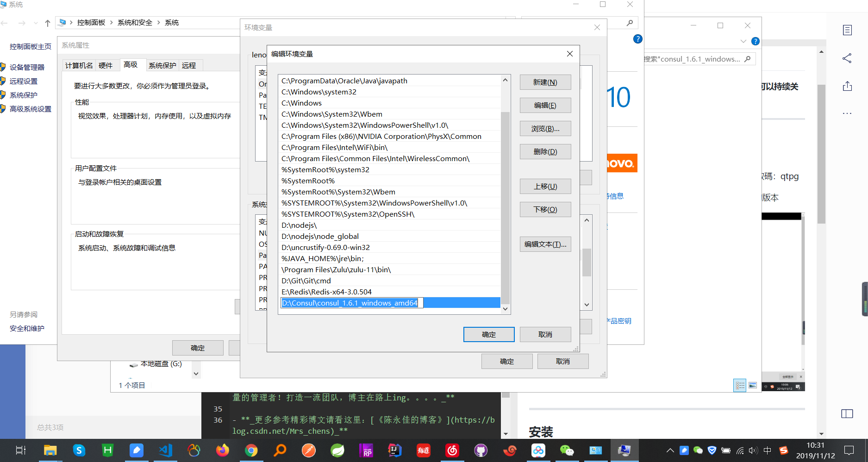Open GitHub Desktop from the taskbar

coord(481,450)
